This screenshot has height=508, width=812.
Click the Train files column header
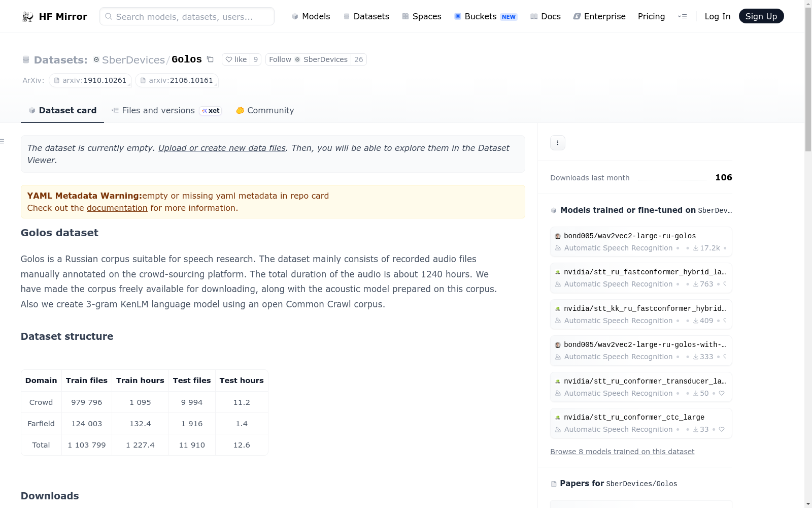87,380
